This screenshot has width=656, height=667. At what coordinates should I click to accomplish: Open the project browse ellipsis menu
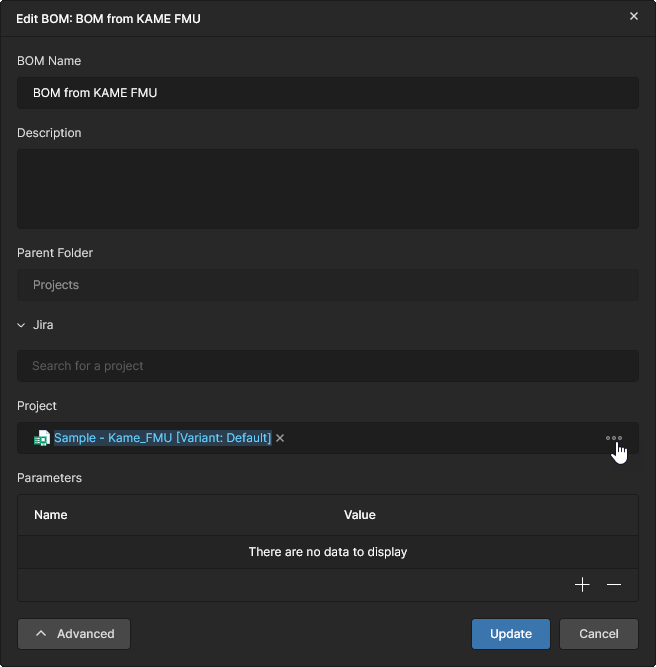pyautogui.click(x=614, y=438)
